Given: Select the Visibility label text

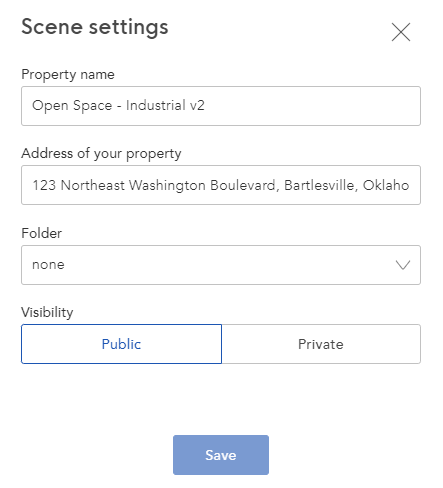Looking at the screenshot, I should [47, 312].
